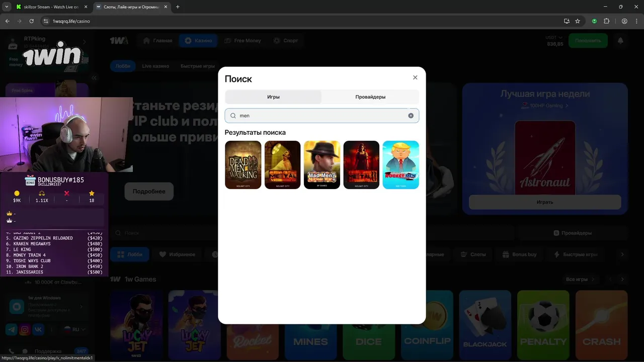Select Слоты category
Screen dimensions: 644x362
(x=473, y=254)
